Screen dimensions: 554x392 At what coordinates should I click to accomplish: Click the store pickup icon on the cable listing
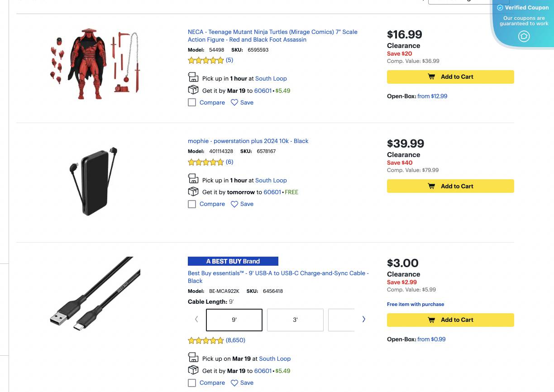point(193,357)
